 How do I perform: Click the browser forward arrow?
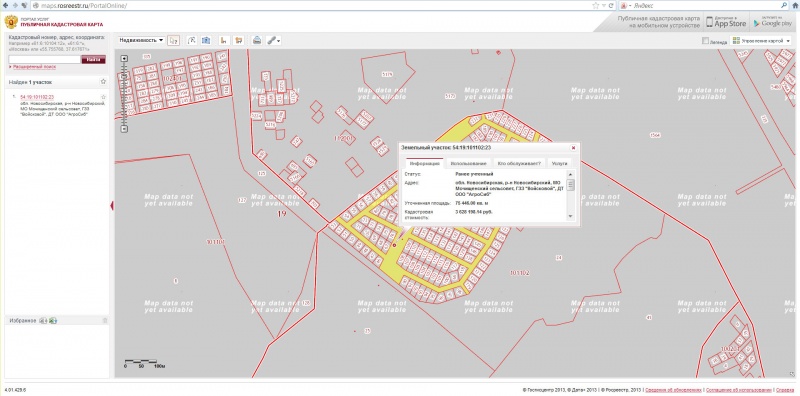(x=15, y=5)
